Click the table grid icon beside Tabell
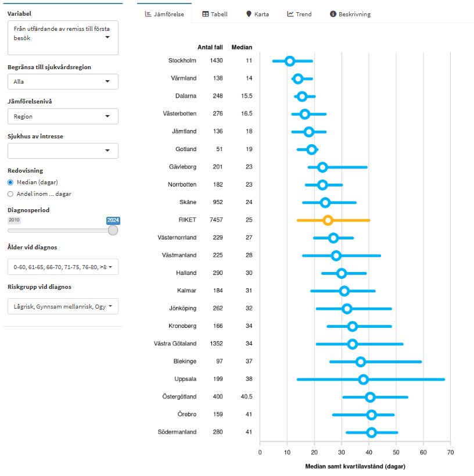This screenshot has height=476, width=474. pos(206,14)
